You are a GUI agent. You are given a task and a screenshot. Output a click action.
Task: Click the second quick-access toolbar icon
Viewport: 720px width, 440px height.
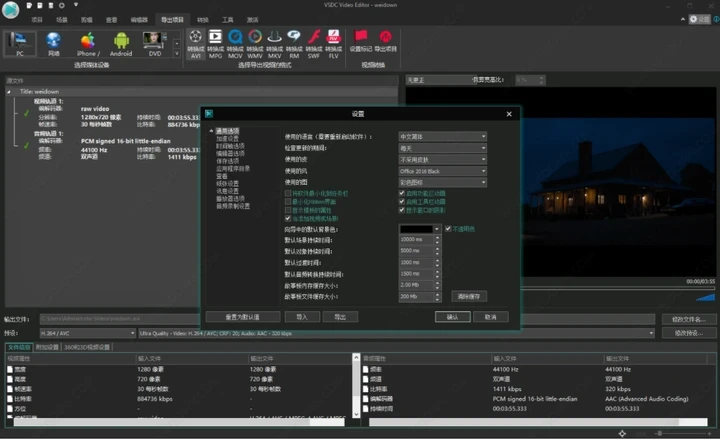tap(40, 6)
